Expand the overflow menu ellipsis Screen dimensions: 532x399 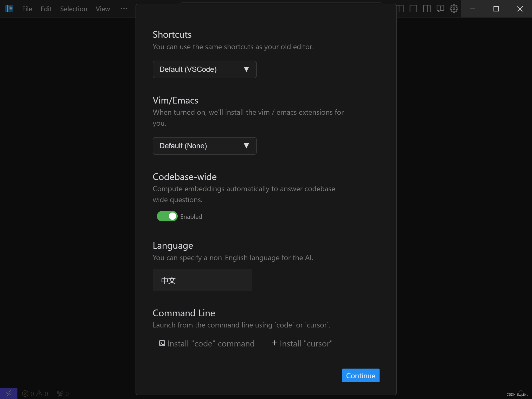(x=124, y=9)
